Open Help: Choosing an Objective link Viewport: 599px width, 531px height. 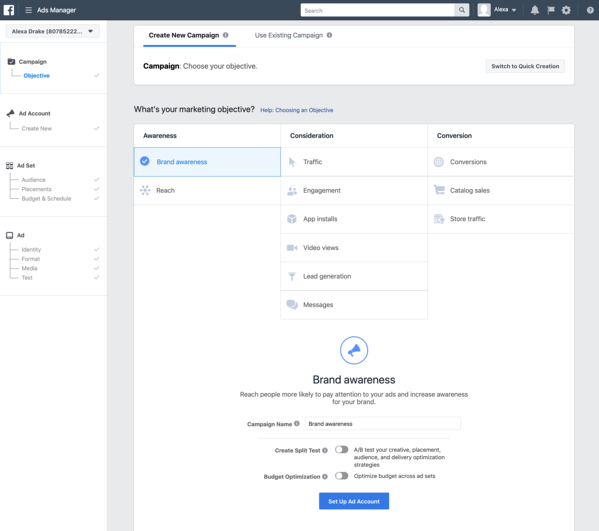coord(296,110)
